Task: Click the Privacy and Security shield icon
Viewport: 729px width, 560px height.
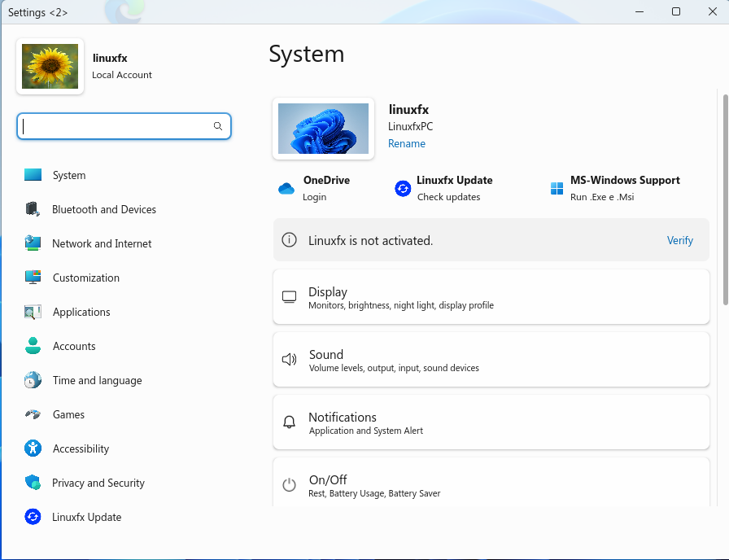Action: pyautogui.click(x=33, y=483)
